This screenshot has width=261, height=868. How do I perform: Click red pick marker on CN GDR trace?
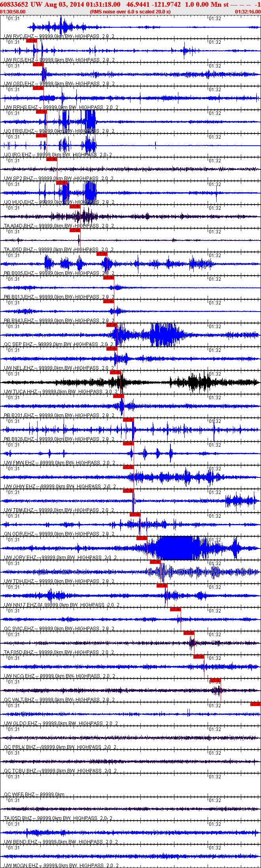135,515
